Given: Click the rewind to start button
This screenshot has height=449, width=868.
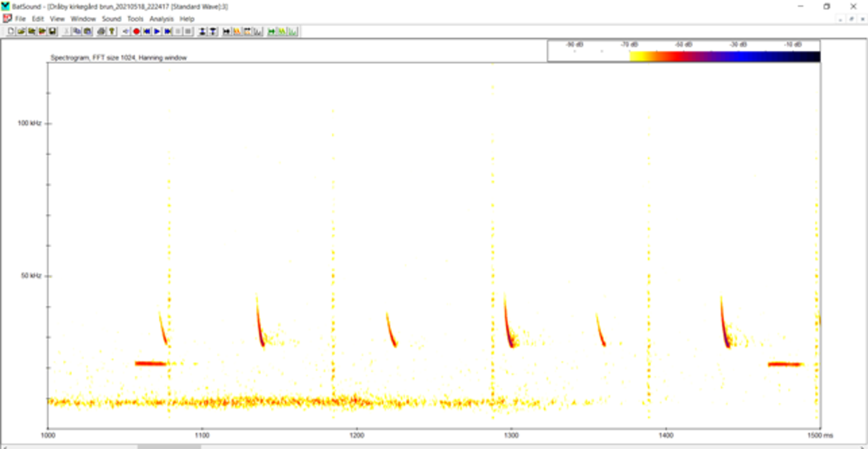Looking at the screenshot, I should coord(147,32).
